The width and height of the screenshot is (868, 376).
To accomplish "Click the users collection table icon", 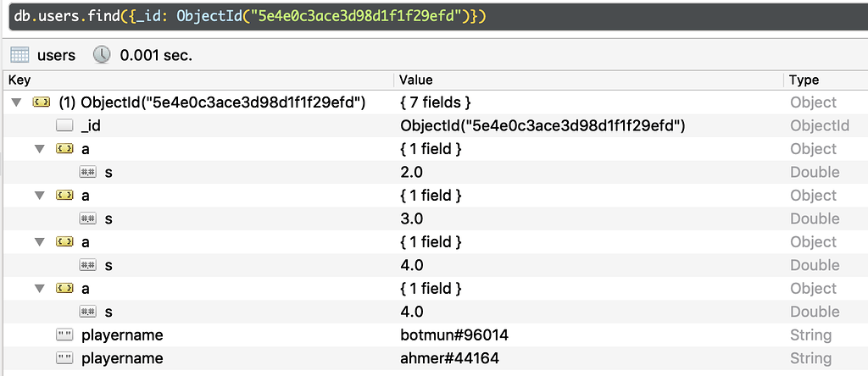I will pos(19,55).
